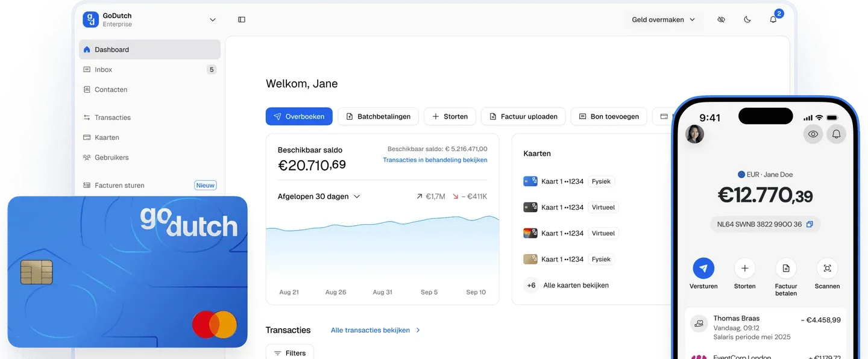Select Dashboard in the sidebar
This screenshot has width=868, height=359.
click(x=149, y=49)
